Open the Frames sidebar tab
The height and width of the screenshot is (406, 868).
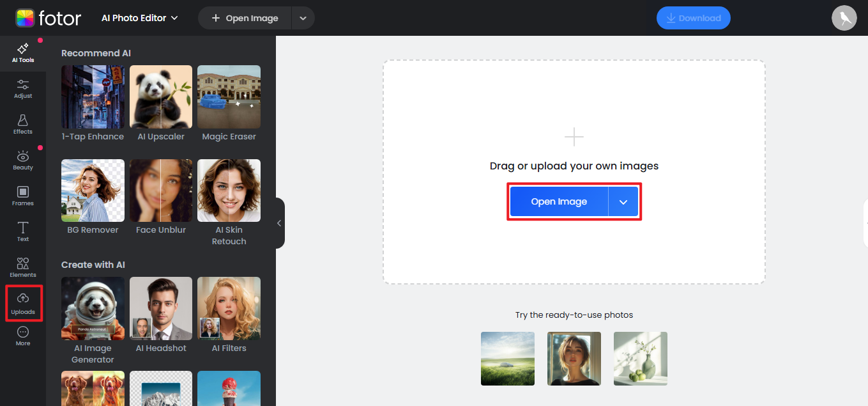click(23, 197)
